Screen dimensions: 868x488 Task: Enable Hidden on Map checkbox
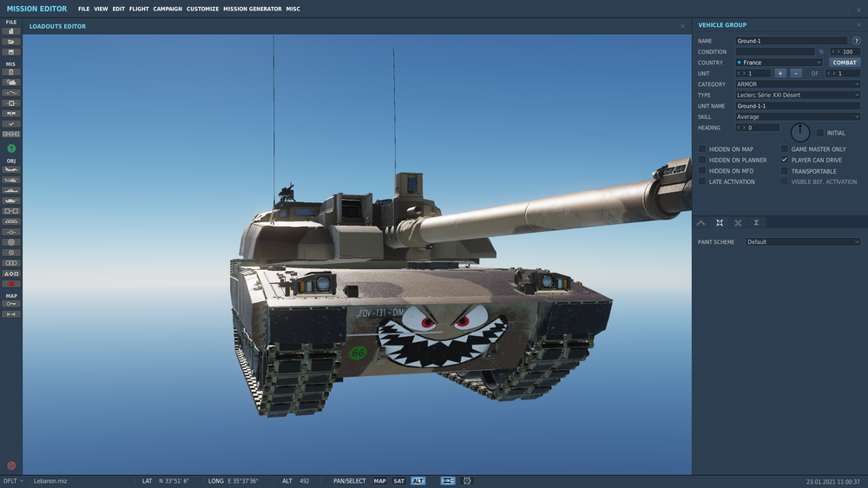[702, 149]
